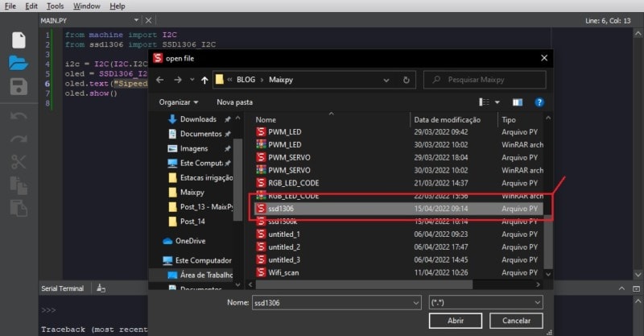This screenshot has height=336, width=644.
Task: Click the Abrir button
Action: 456,321
